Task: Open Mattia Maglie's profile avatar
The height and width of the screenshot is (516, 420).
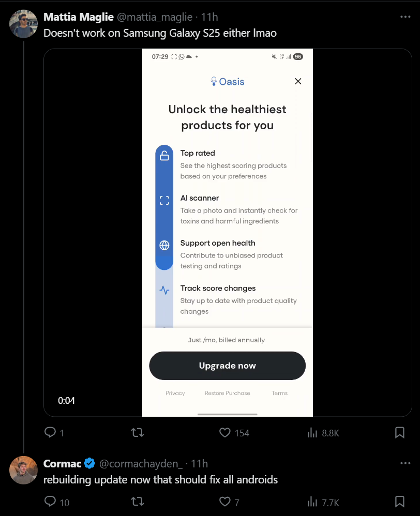Action: (x=23, y=24)
